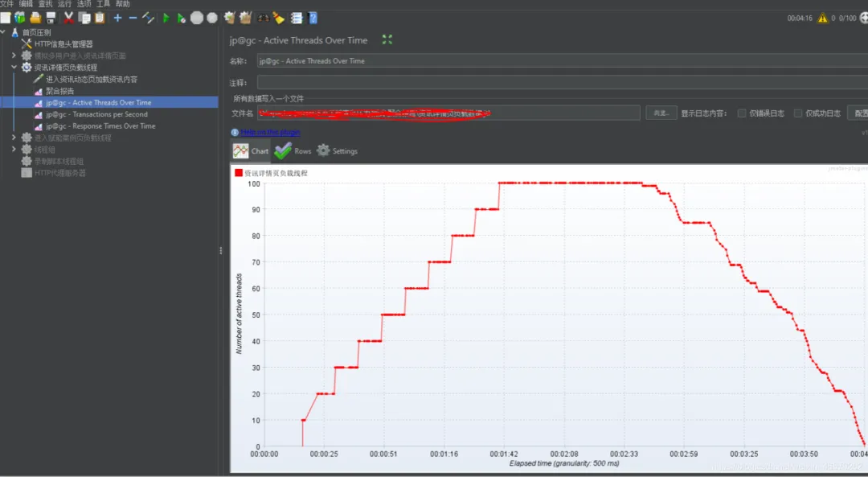
Task: Collapse the 首页压测 test plan root
Action: [x=3, y=32]
